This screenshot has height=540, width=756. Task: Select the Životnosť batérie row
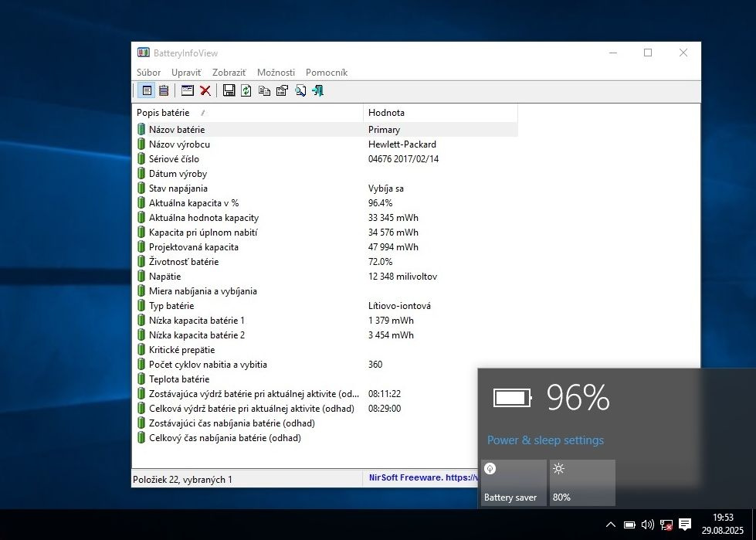click(184, 262)
